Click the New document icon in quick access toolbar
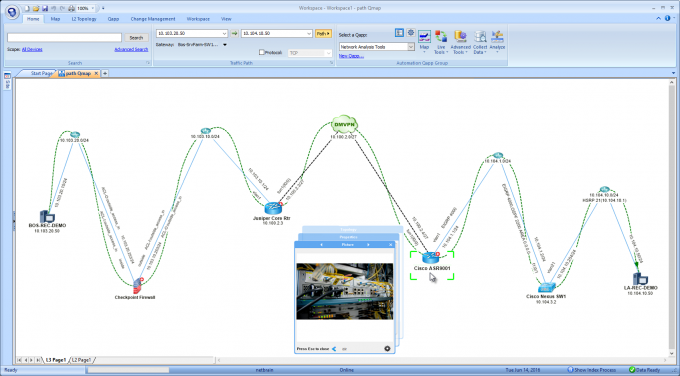This screenshot has width=680, height=376. click(x=27, y=8)
